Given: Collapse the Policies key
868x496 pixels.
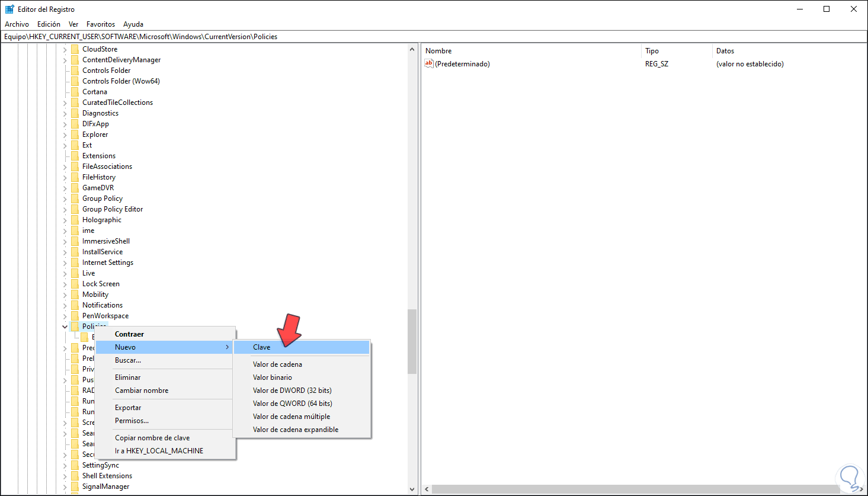Looking at the screenshot, I should point(65,327).
